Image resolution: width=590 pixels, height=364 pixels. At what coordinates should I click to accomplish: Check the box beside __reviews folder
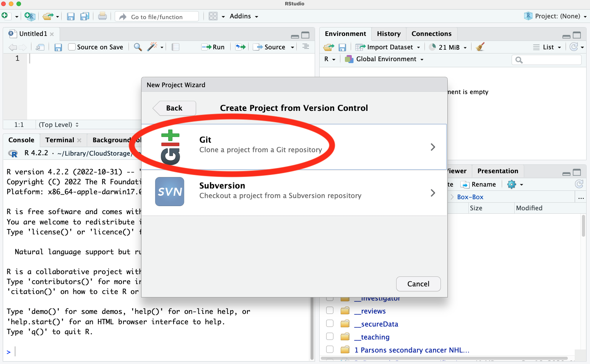(x=330, y=310)
